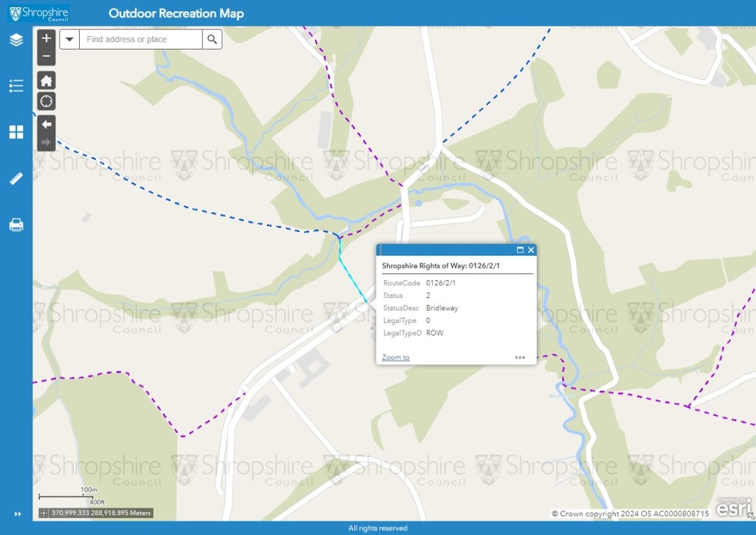Click the Esri logo

[x=733, y=508]
